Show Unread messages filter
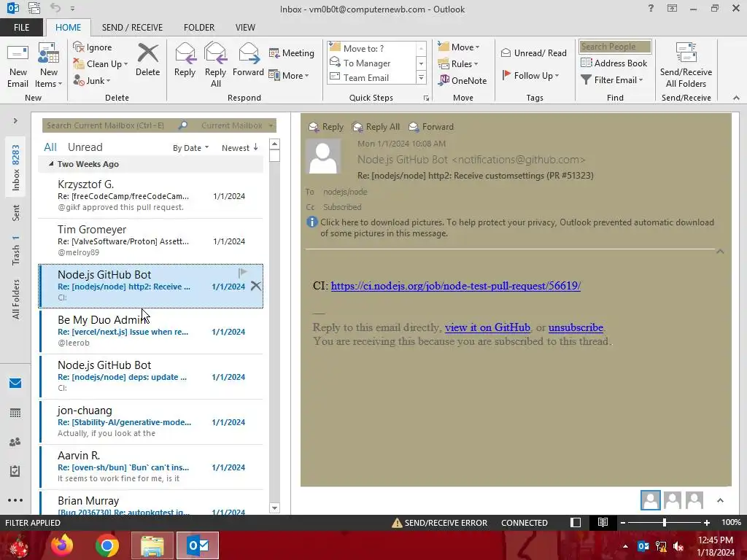Screen dimensions: 747x560 (x=85, y=147)
